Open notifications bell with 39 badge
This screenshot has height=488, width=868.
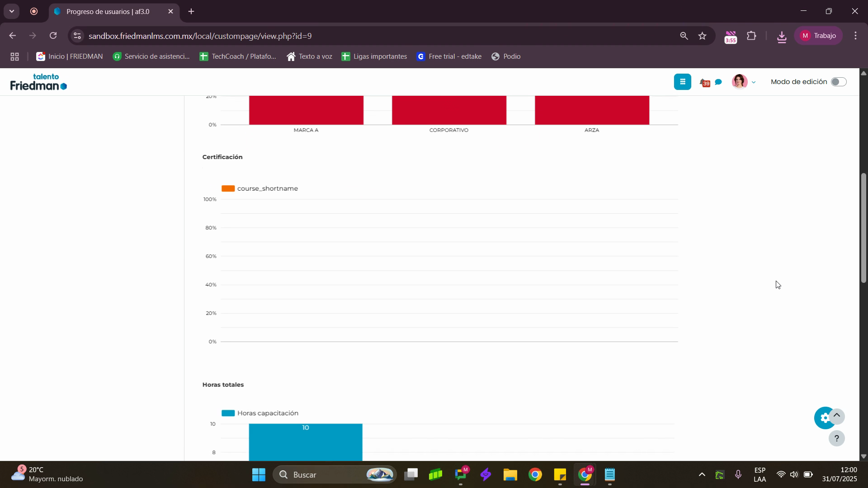(x=704, y=82)
